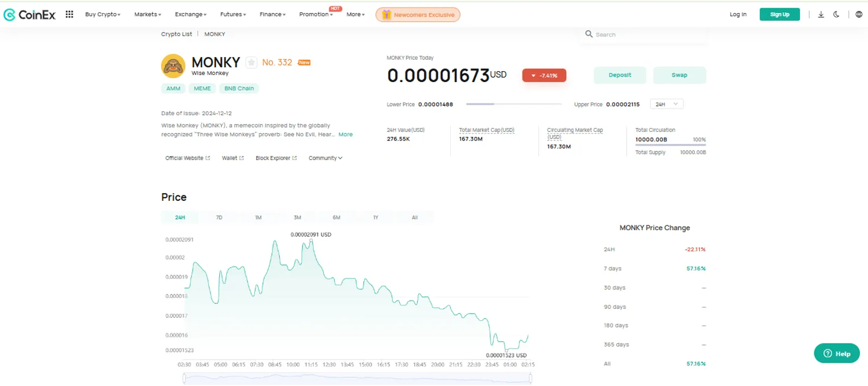Click Total Market Cap(USD) label

coord(487,130)
